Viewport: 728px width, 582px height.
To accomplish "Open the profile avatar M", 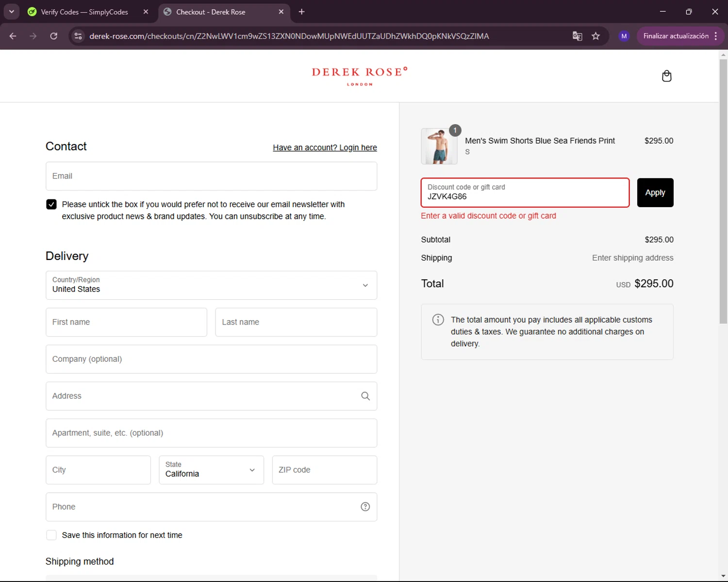I will [x=624, y=36].
